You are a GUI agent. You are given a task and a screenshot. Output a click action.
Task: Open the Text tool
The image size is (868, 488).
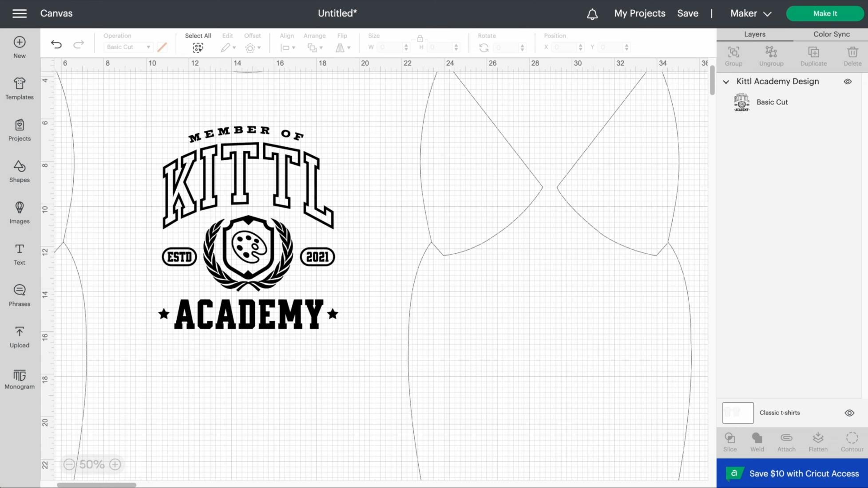coord(19,254)
